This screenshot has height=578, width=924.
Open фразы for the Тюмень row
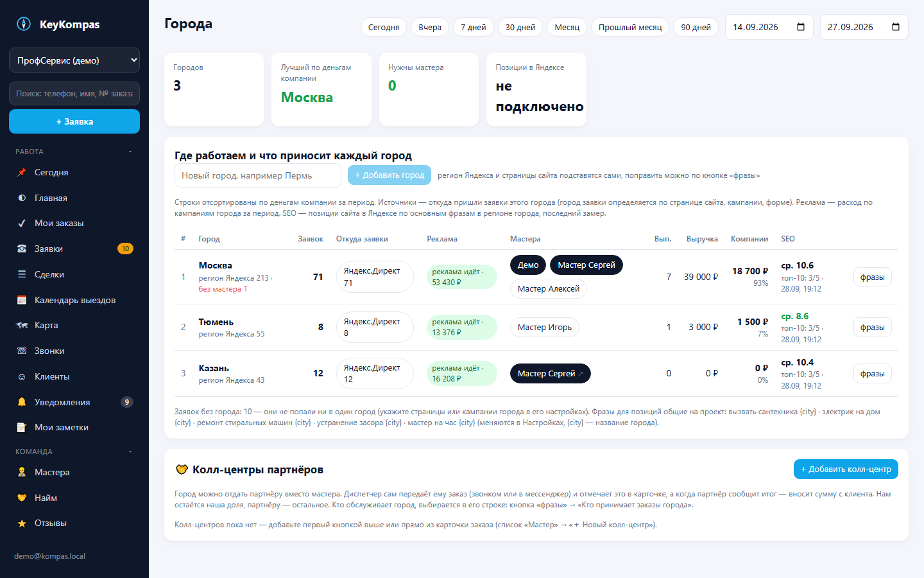[x=872, y=327]
